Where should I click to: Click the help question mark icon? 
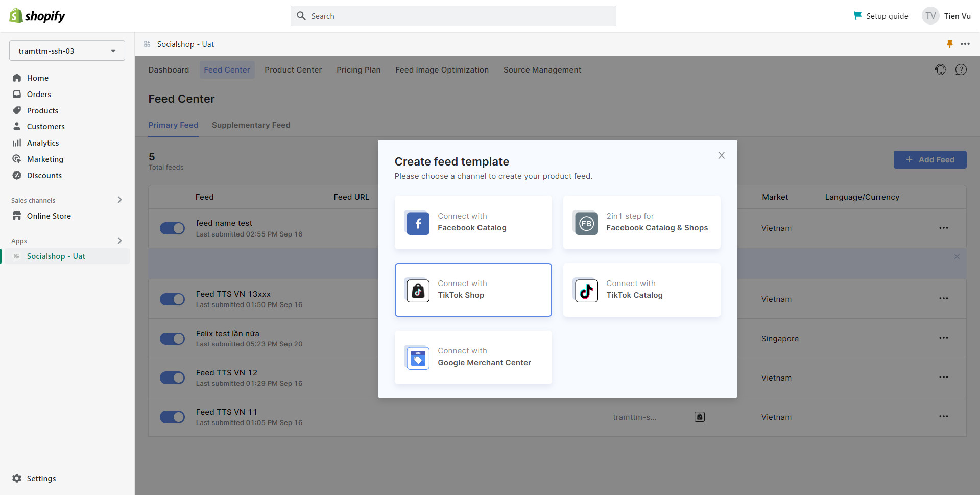(961, 69)
